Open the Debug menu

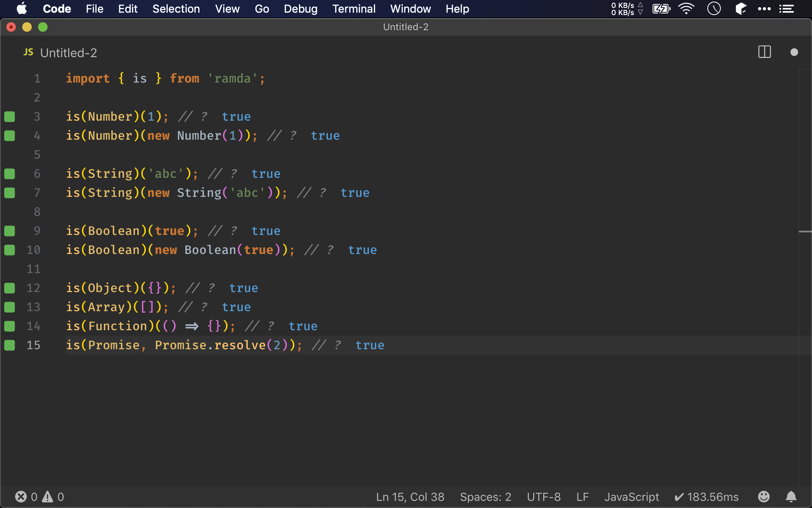pyautogui.click(x=301, y=9)
